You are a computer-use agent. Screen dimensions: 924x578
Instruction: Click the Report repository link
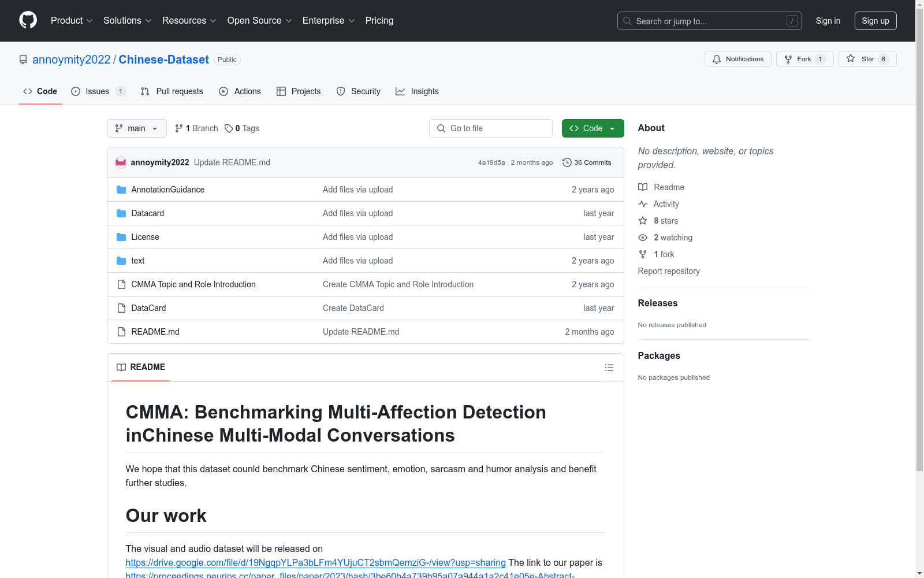(669, 271)
